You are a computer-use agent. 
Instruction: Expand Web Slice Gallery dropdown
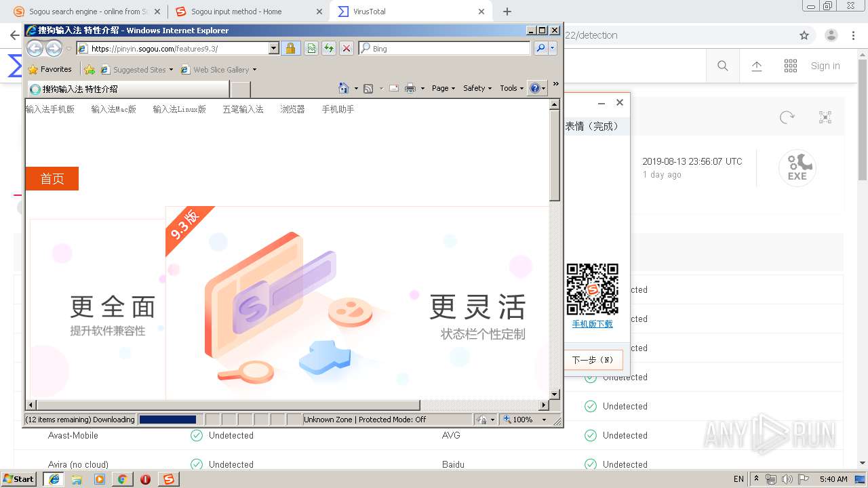click(x=254, y=69)
